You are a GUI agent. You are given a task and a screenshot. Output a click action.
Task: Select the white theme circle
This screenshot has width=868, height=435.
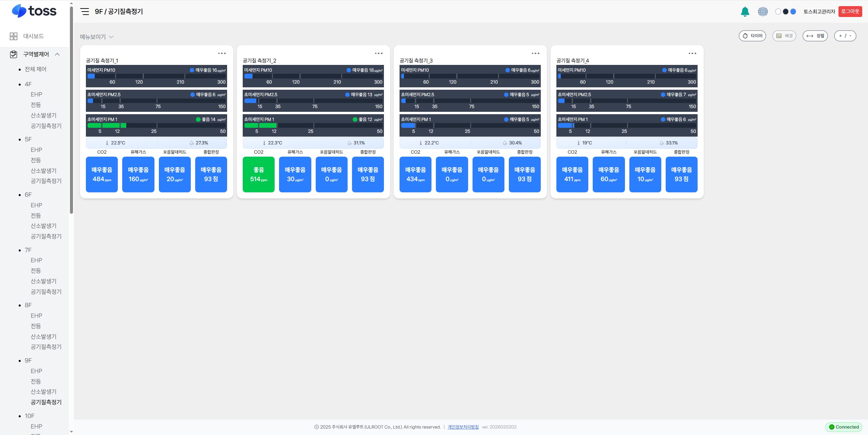[778, 12]
